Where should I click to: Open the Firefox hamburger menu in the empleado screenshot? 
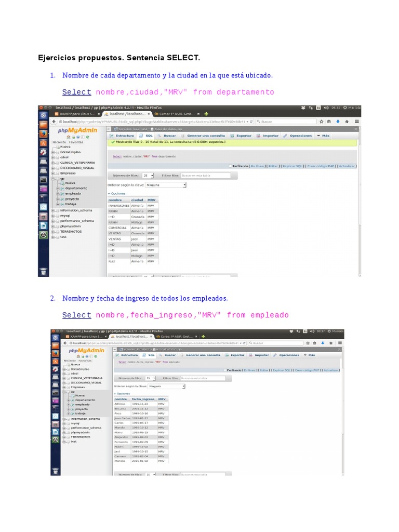pyautogui.click(x=340, y=343)
